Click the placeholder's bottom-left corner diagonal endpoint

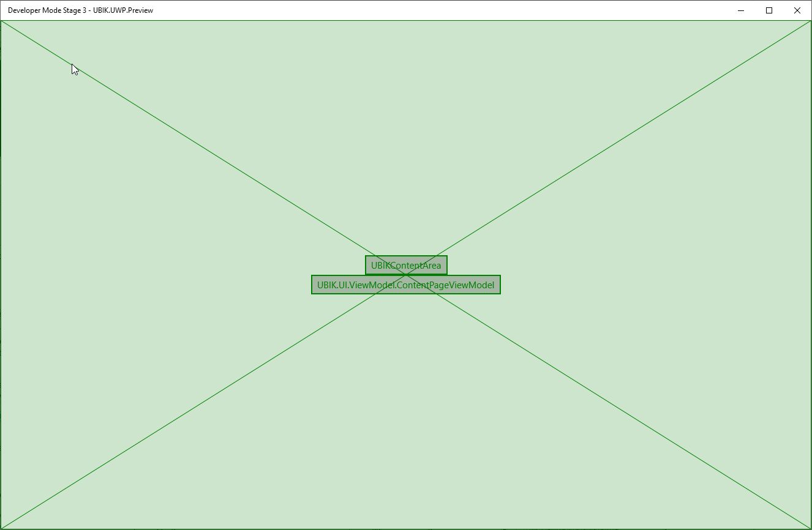pyautogui.click(x=2, y=528)
